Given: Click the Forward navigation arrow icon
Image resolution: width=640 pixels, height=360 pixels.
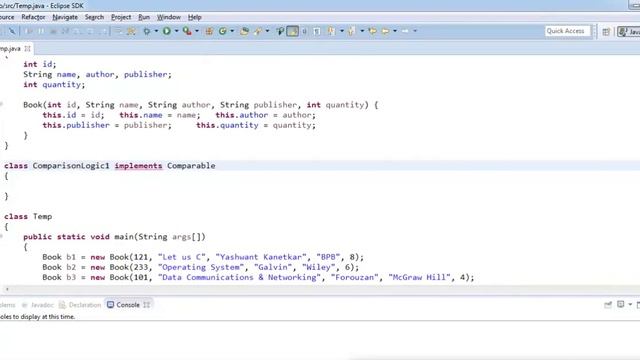Looking at the screenshot, I should tap(405, 31).
